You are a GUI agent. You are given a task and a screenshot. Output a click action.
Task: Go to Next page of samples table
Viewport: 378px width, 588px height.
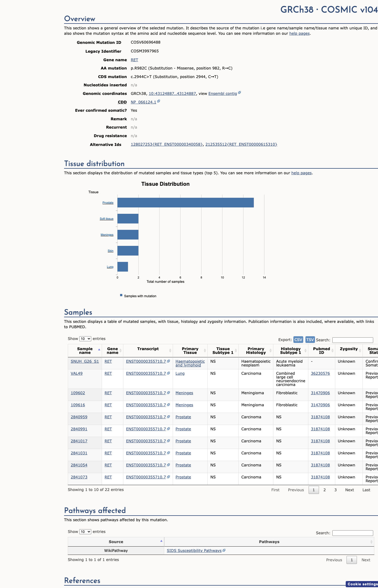coord(349,490)
